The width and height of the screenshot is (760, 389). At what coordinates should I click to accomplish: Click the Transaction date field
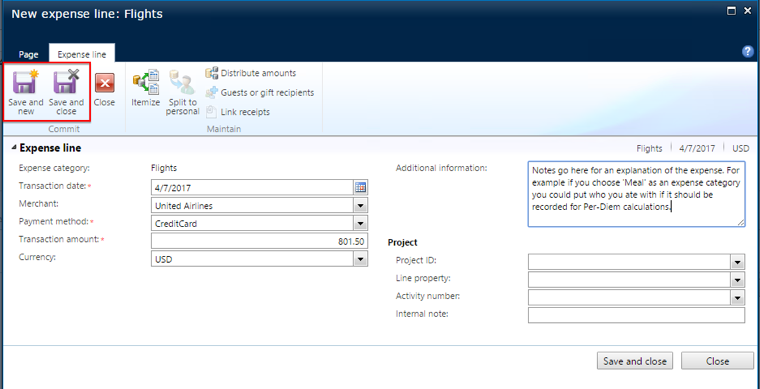tap(252, 187)
